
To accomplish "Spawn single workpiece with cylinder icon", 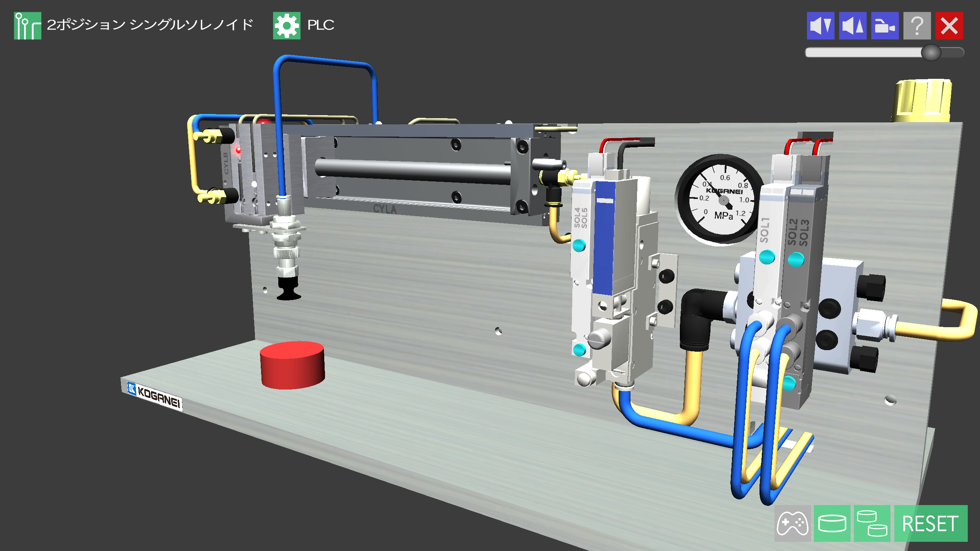I will tap(832, 523).
